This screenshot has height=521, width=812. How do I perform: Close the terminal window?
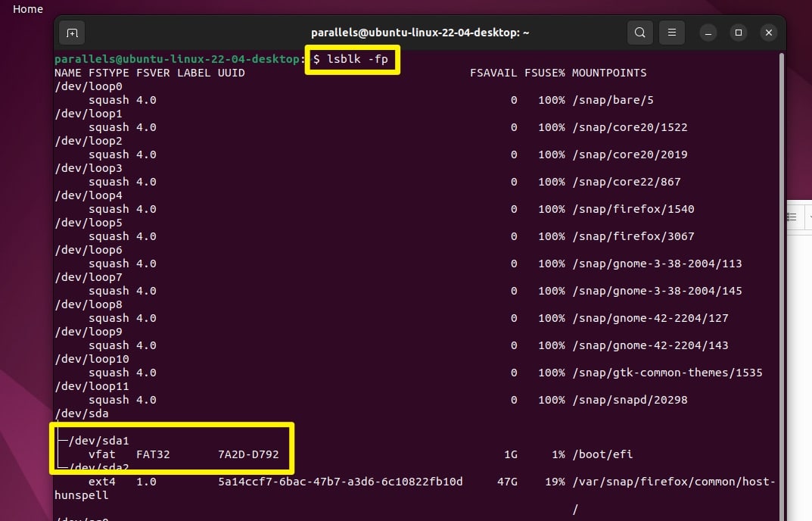pyautogui.click(x=769, y=33)
